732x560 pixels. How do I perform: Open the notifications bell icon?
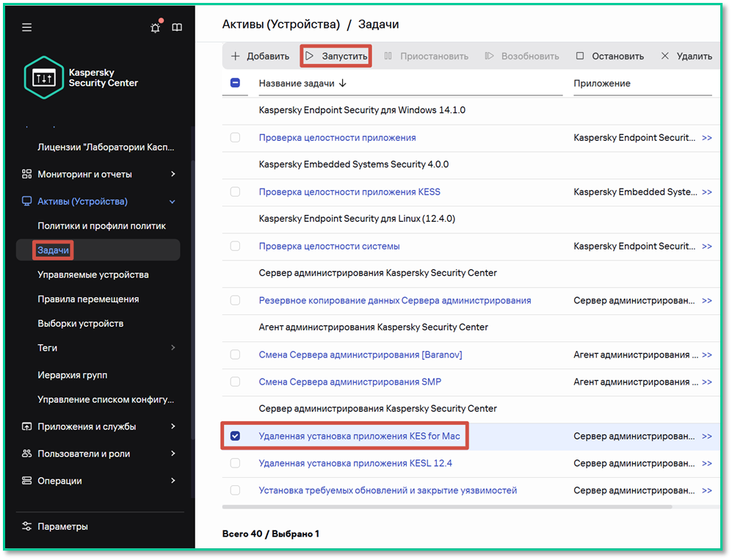(156, 28)
